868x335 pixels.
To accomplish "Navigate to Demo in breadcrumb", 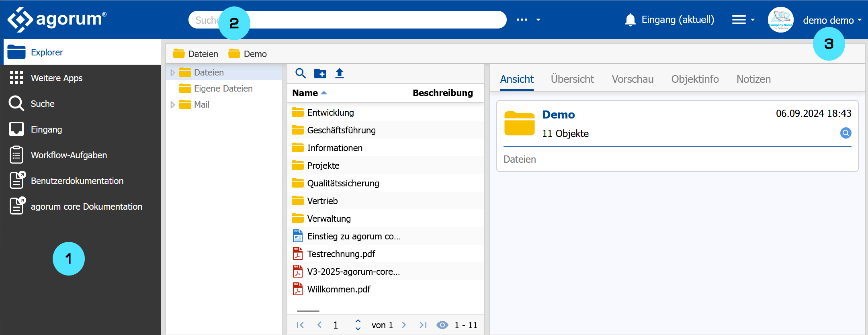I will click(x=248, y=54).
